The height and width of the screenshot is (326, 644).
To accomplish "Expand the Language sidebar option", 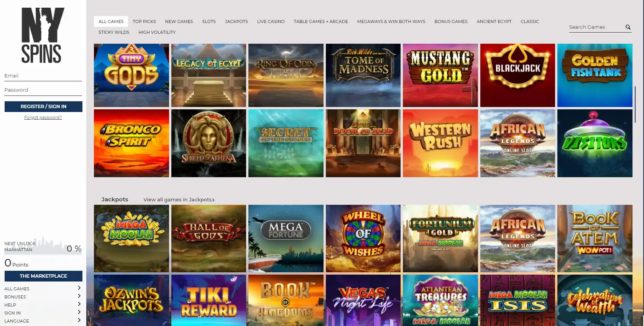I will (x=79, y=320).
